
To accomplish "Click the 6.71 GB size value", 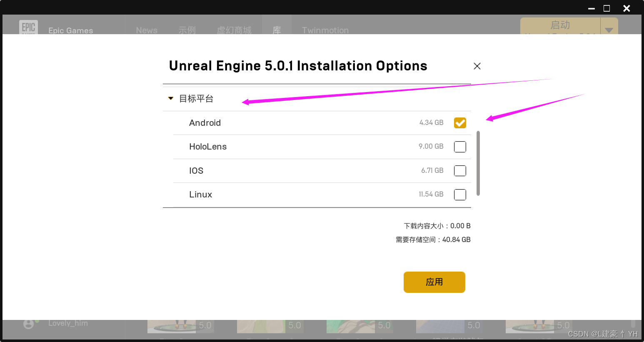I will (x=432, y=170).
